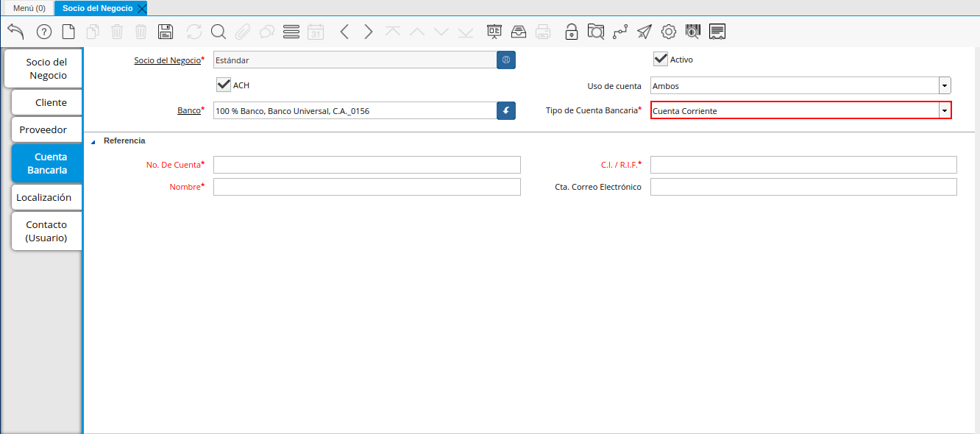Click the gear process icon
The width and height of the screenshot is (980, 434).
pyautogui.click(x=668, y=32)
